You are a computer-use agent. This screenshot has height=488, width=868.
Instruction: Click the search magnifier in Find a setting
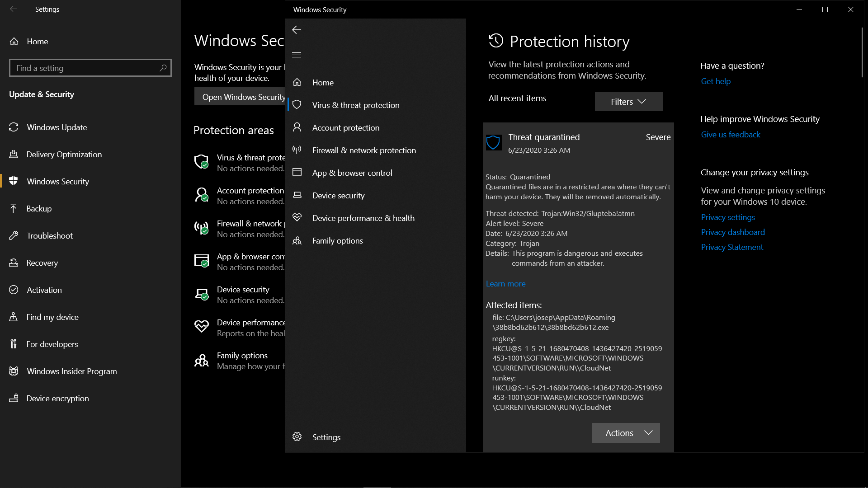click(x=163, y=68)
